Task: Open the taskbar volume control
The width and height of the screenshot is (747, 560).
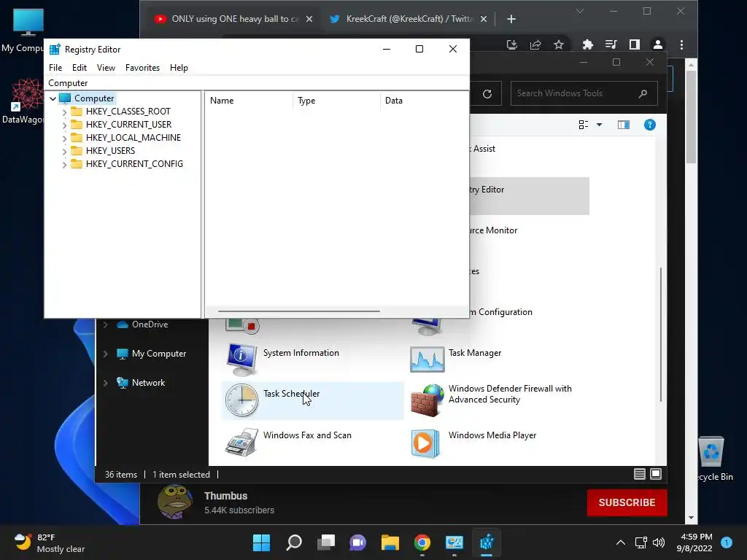Action: click(659, 542)
